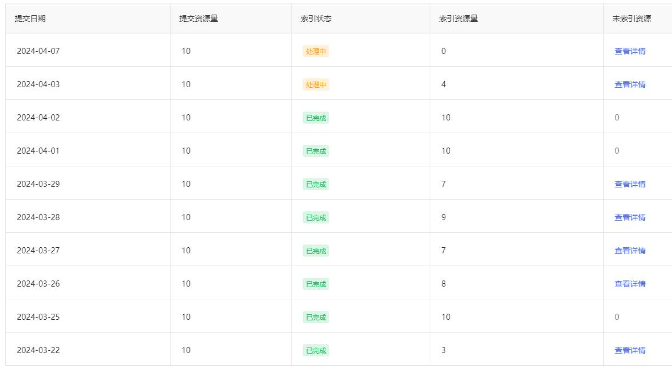Click unindexed value 0 in 2024-03-25 row

coord(617,317)
